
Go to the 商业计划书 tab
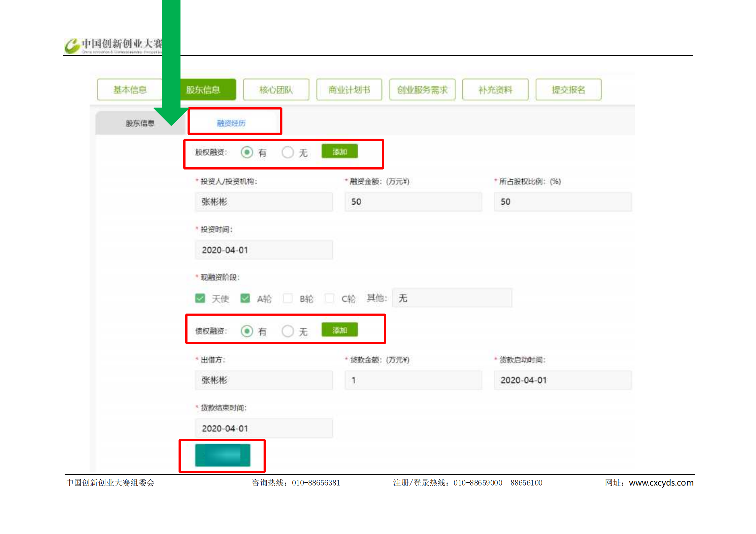pos(349,90)
